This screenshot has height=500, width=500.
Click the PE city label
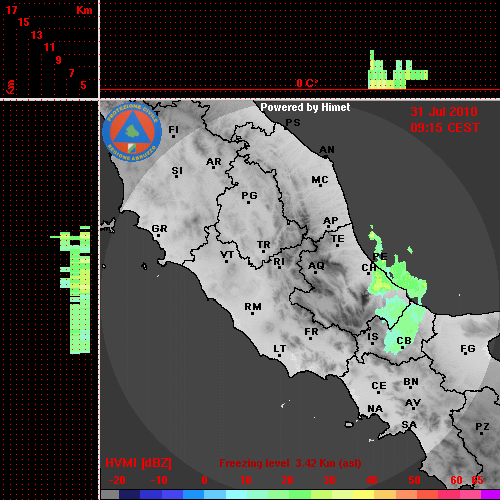tap(380, 256)
